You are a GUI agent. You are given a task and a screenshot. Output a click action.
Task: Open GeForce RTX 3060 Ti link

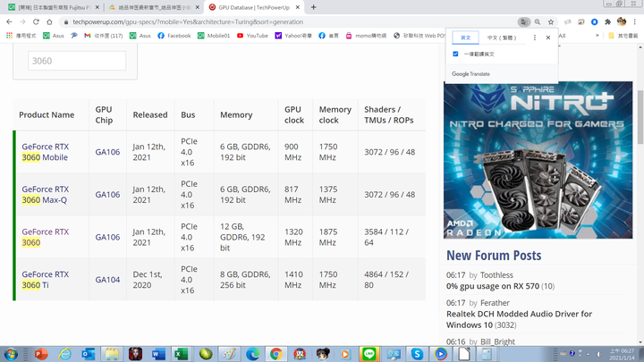(x=46, y=280)
